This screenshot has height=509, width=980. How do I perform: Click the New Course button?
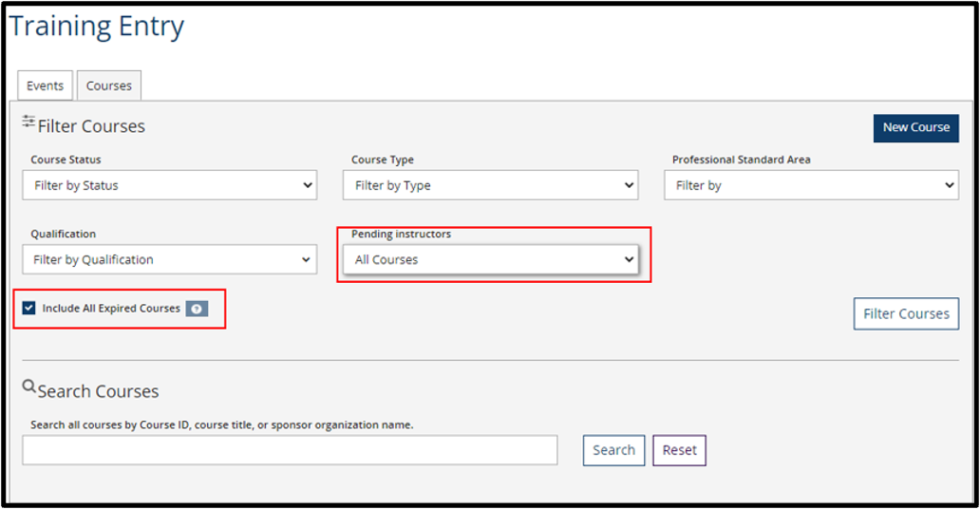click(916, 127)
